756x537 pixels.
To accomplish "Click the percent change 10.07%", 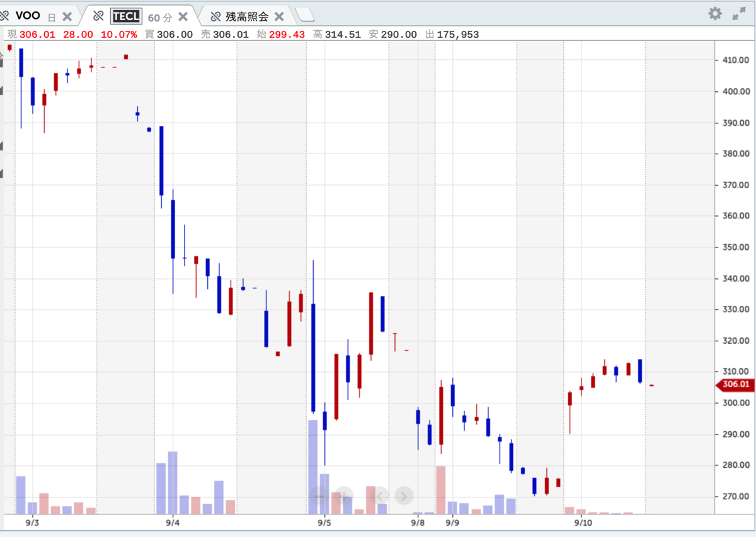I will 118,34.
